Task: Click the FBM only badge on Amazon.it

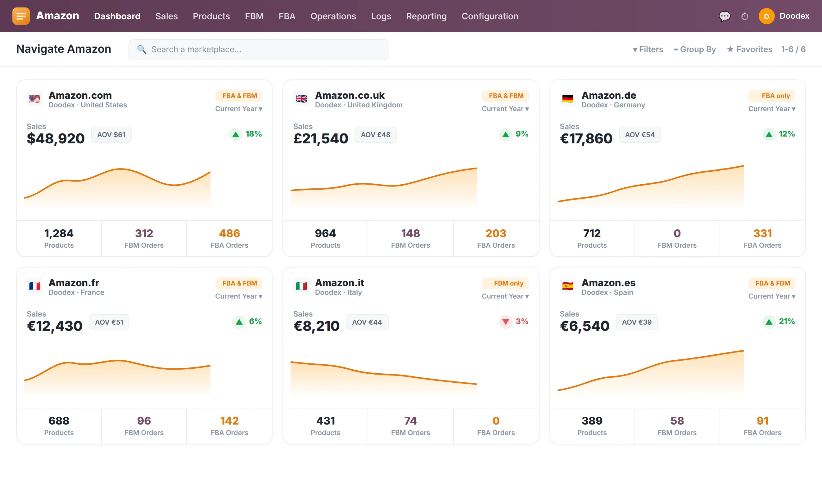Action: click(x=505, y=283)
